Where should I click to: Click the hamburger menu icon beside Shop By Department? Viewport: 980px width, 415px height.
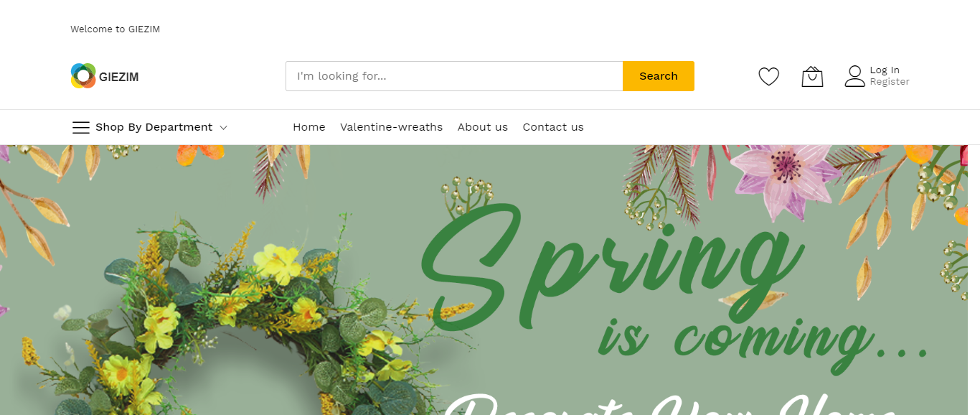(81, 127)
